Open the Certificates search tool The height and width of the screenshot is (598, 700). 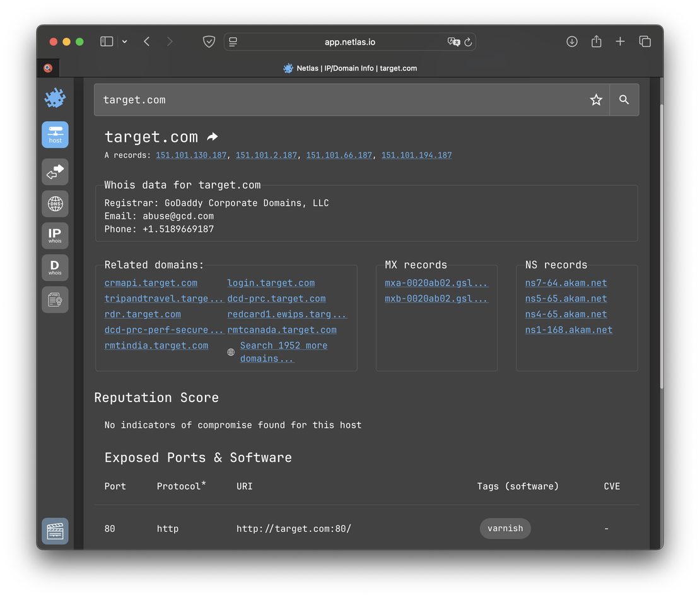click(x=55, y=300)
